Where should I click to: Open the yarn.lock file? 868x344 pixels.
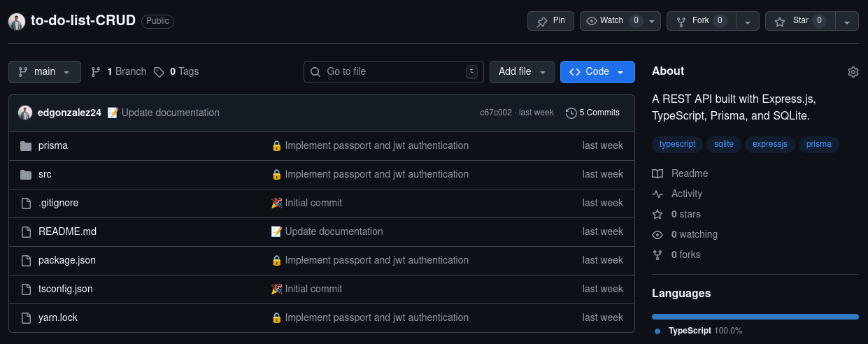coord(58,318)
